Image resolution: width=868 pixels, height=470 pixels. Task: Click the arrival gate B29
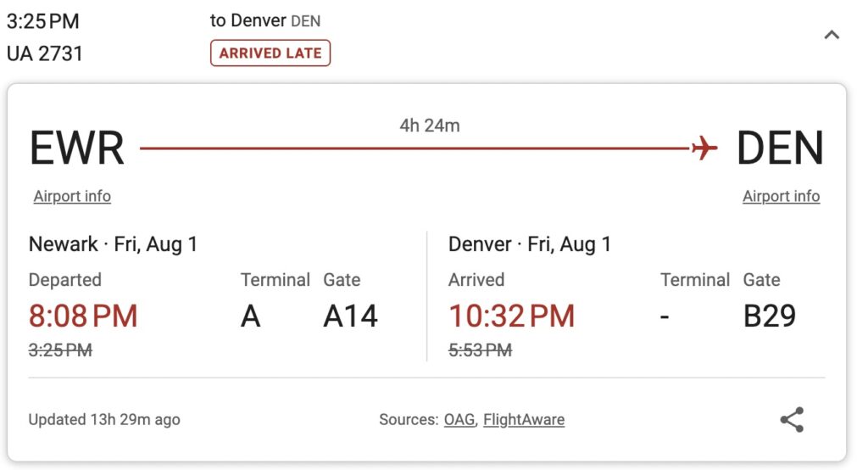point(770,316)
